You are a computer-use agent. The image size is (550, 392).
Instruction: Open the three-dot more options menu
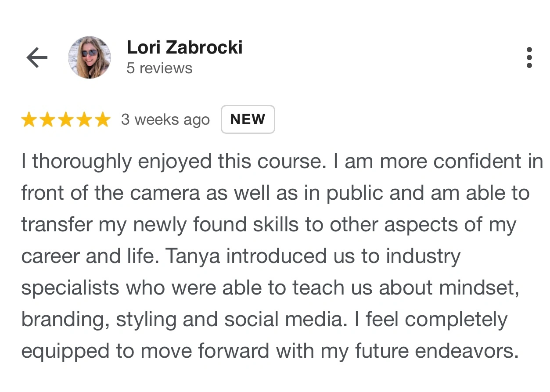coord(529,58)
